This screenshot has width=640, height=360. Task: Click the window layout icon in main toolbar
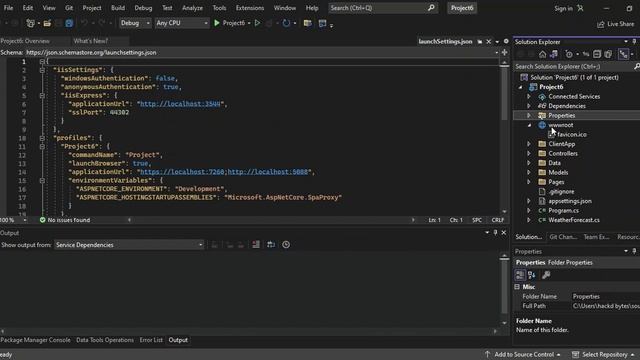pos(322,23)
